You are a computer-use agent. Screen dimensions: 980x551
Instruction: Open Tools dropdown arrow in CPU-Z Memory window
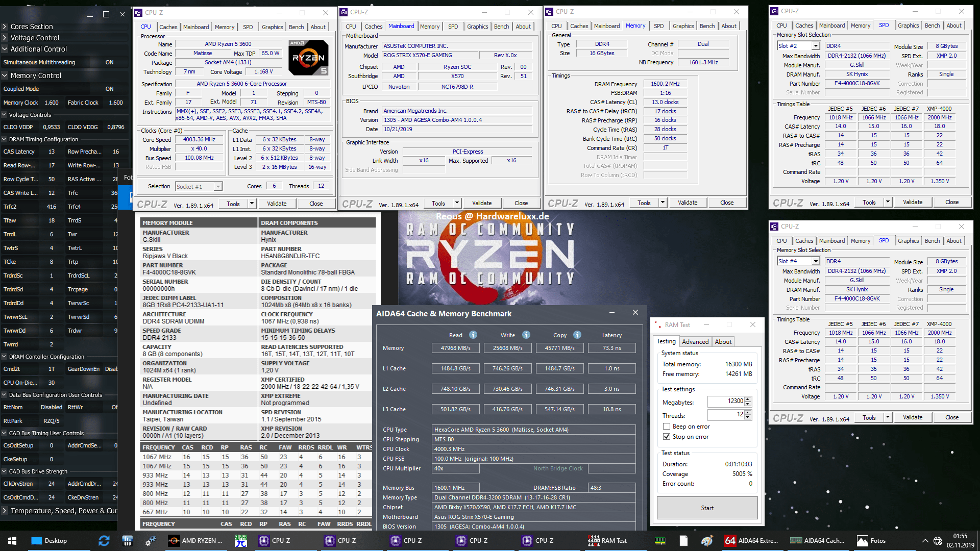(x=663, y=203)
